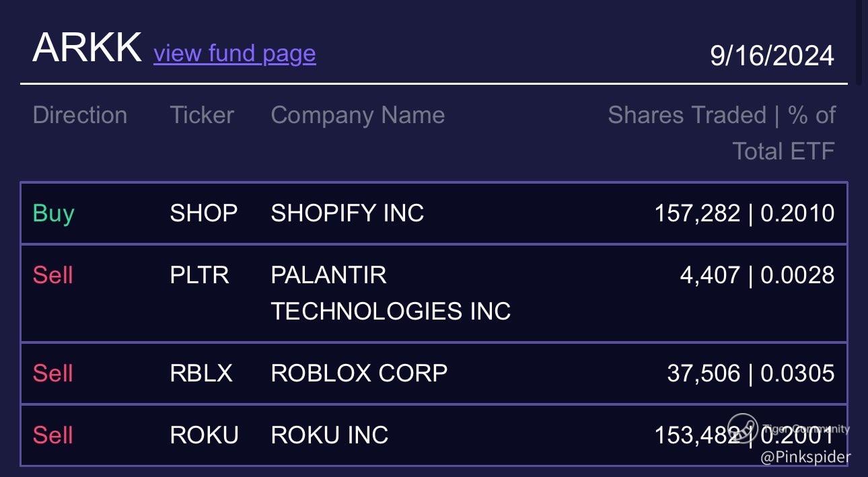Click the RBLX ticker symbol
The image size is (868, 477).
[x=201, y=373]
